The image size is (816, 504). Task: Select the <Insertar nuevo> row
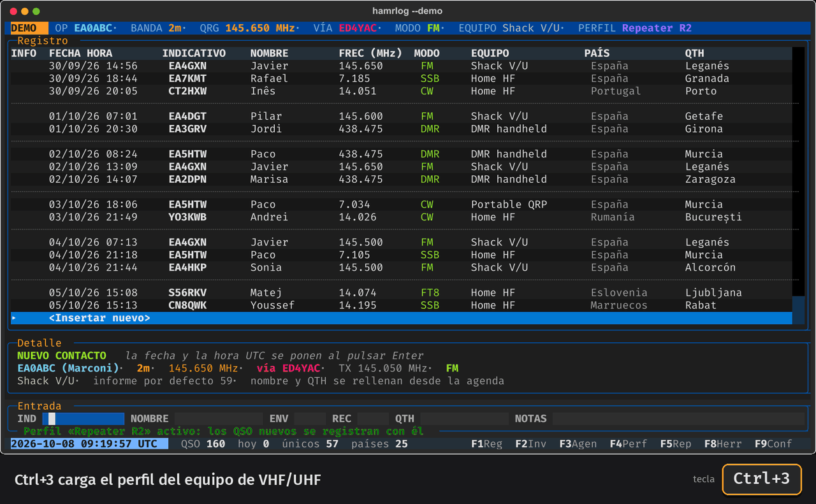(x=402, y=318)
